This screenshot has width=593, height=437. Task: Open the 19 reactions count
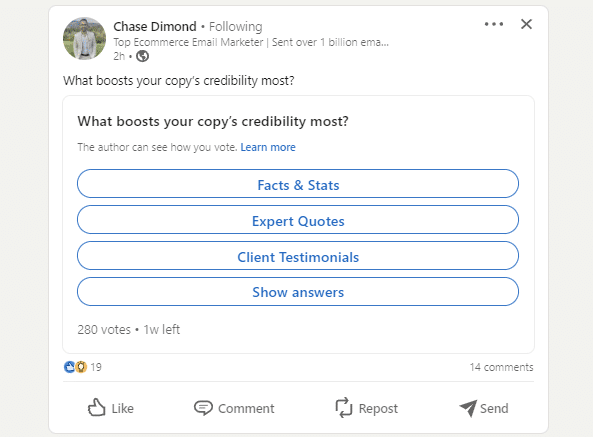click(96, 367)
